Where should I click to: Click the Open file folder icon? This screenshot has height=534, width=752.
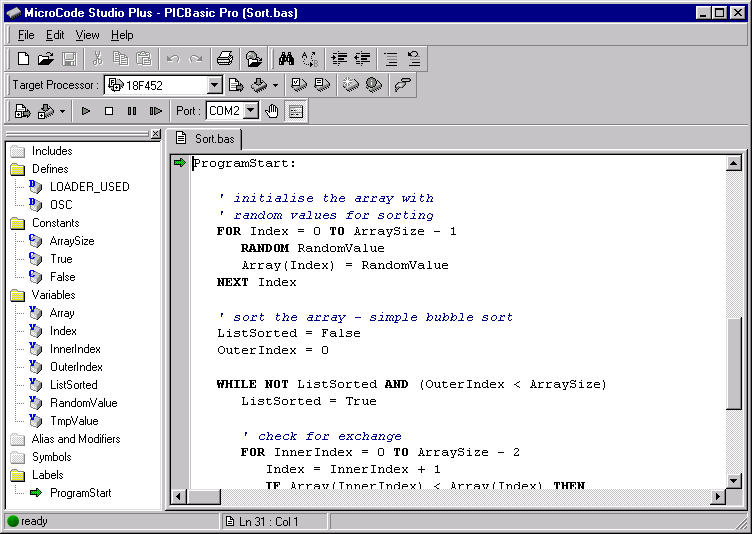[46, 59]
